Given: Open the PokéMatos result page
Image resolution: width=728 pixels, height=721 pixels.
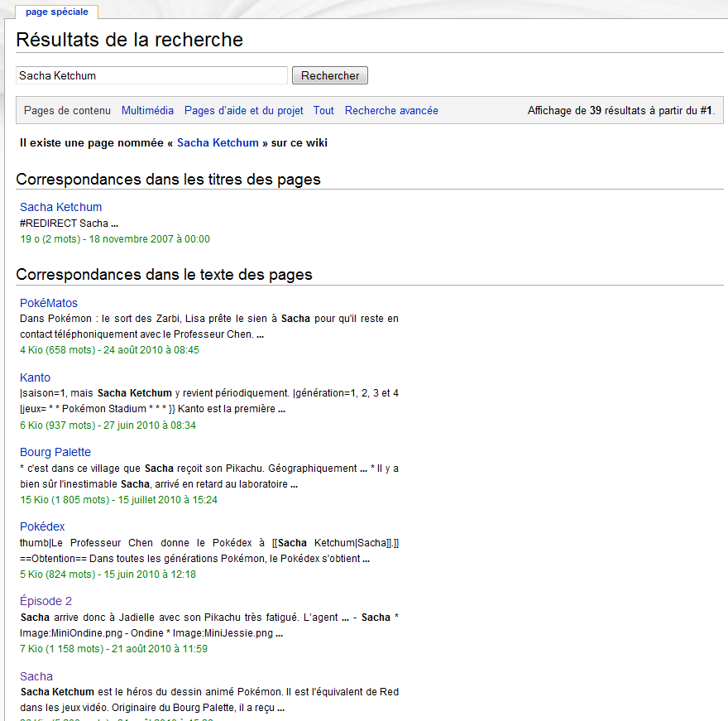Looking at the screenshot, I should point(49,303).
